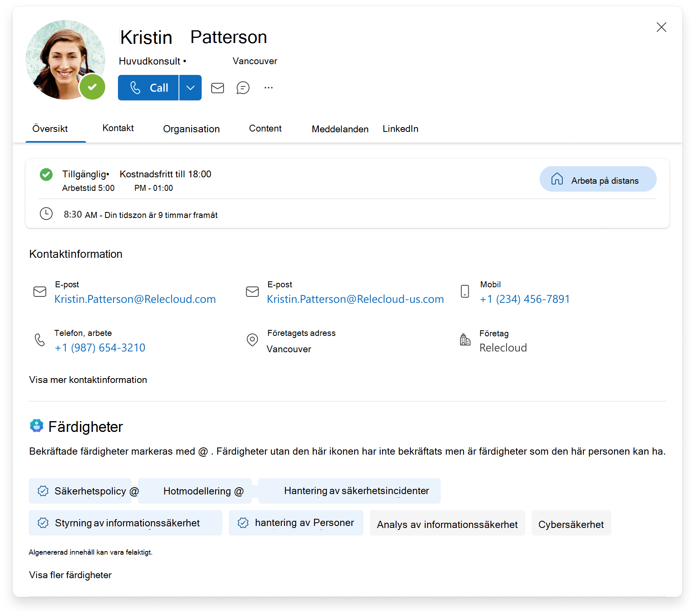Click the location pin icon for Företagets adress

(252, 340)
